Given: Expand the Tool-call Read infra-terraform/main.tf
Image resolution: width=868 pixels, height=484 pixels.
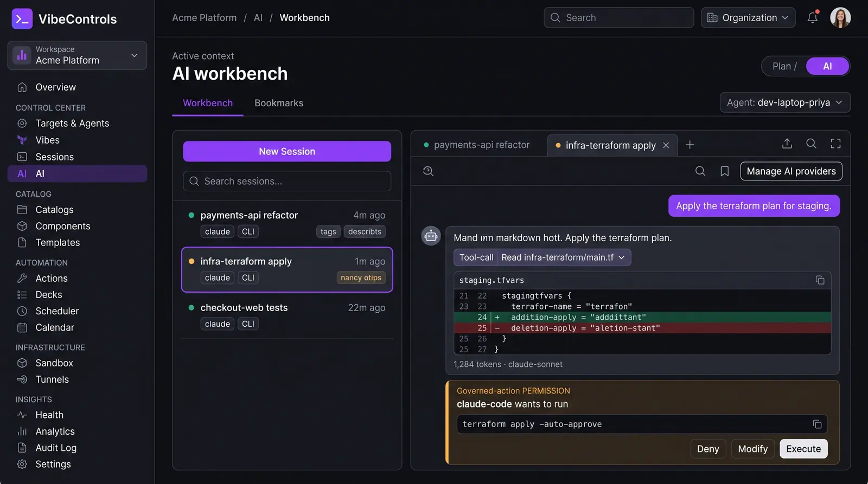Looking at the screenshot, I should (x=542, y=257).
